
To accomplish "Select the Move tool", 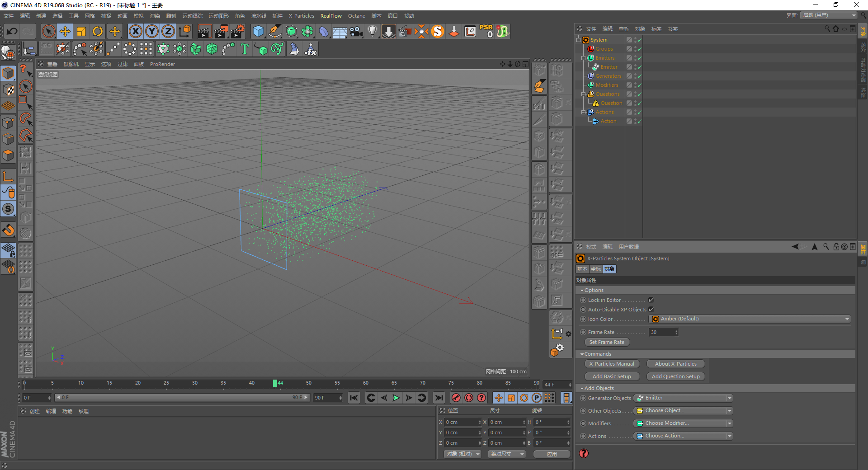I will [65, 31].
